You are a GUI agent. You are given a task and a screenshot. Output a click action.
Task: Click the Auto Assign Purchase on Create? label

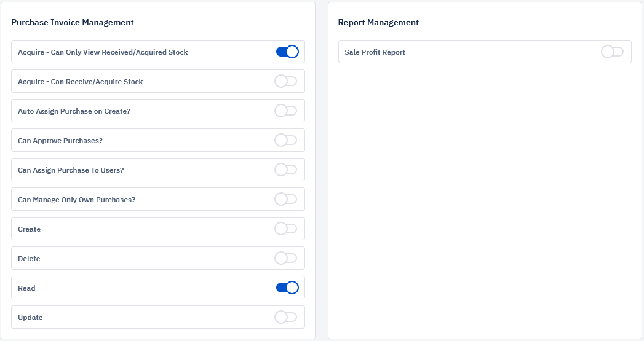[74, 111]
